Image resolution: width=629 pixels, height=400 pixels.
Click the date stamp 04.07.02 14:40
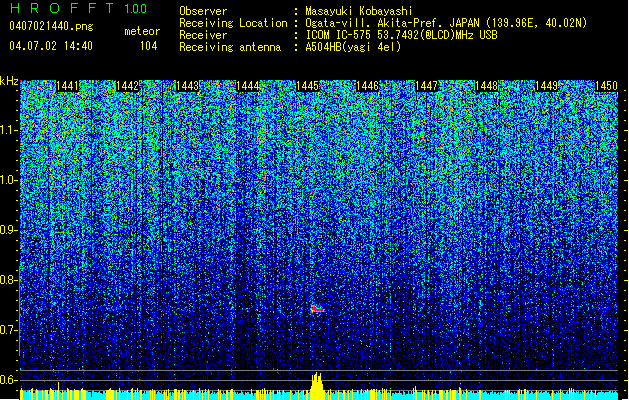(x=51, y=46)
